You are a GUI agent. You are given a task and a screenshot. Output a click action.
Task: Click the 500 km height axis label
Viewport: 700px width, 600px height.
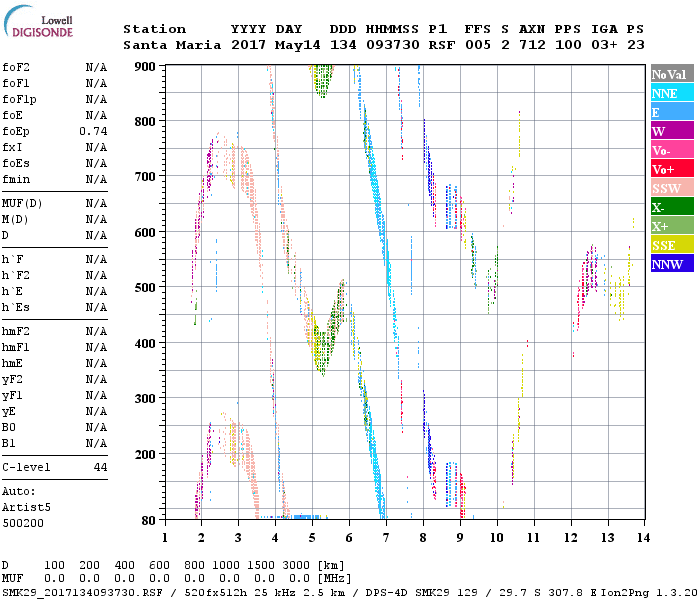[x=145, y=288]
